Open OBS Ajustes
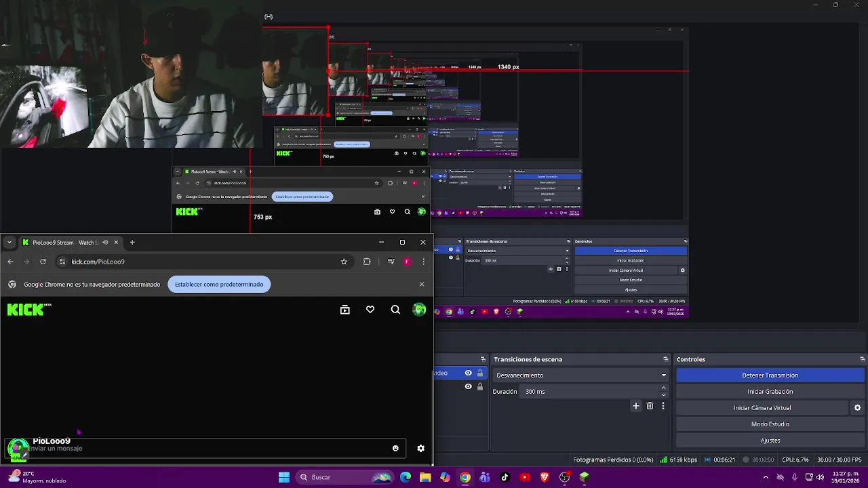Viewport: 868px width, 488px height. click(x=770, y=441)
